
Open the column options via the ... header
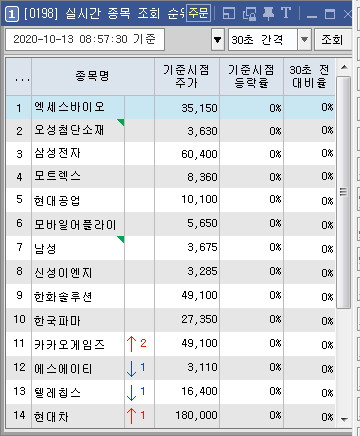point(19,77)
